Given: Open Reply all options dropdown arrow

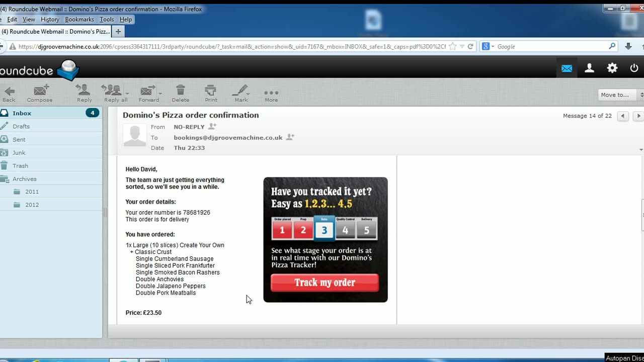Looking at the screenshot, I should point(127,93).
